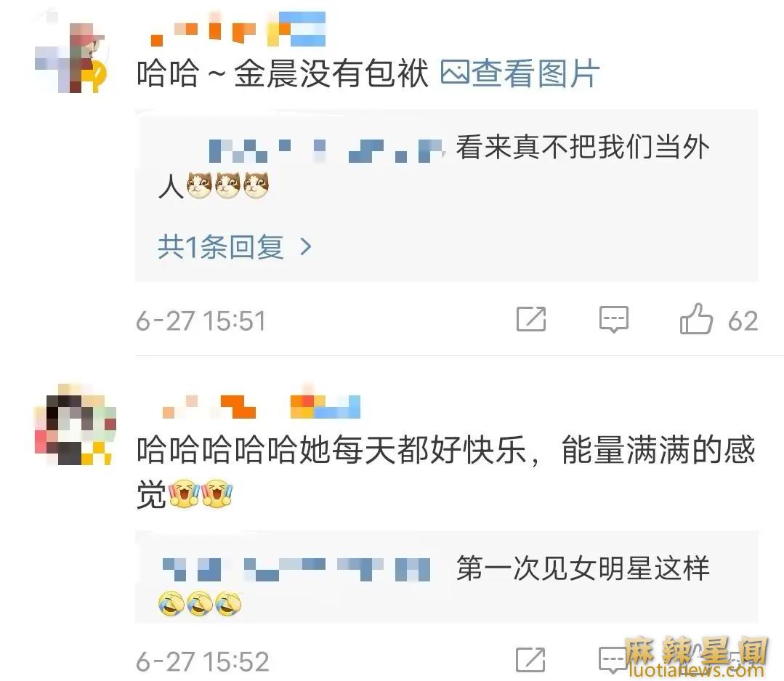Tap the 麻辣星闻 luotianews.com watermark
This screenshot has width=784, height=681.
(695, 658)
